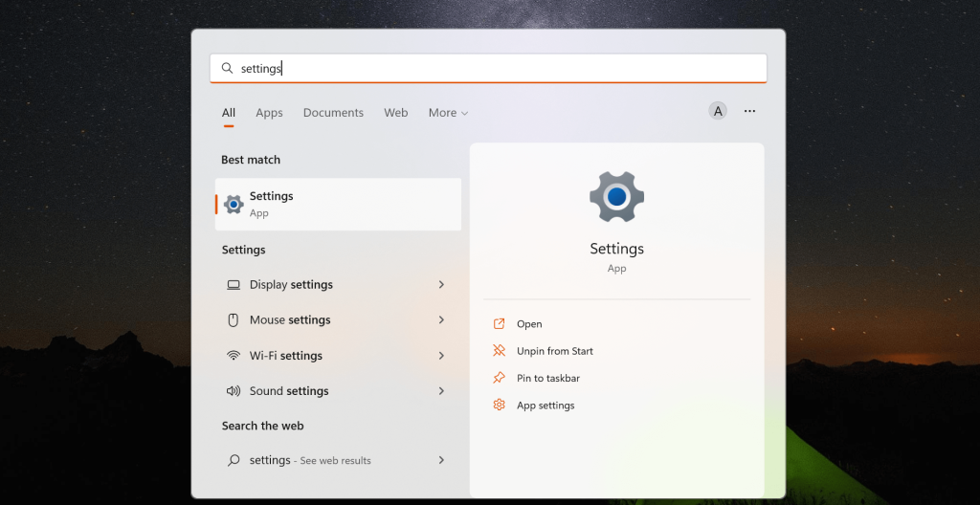Click the Settings title in preview pane
Image resolution: width=980 pixels, height=505 pixels.
click(x=617, y=249)
